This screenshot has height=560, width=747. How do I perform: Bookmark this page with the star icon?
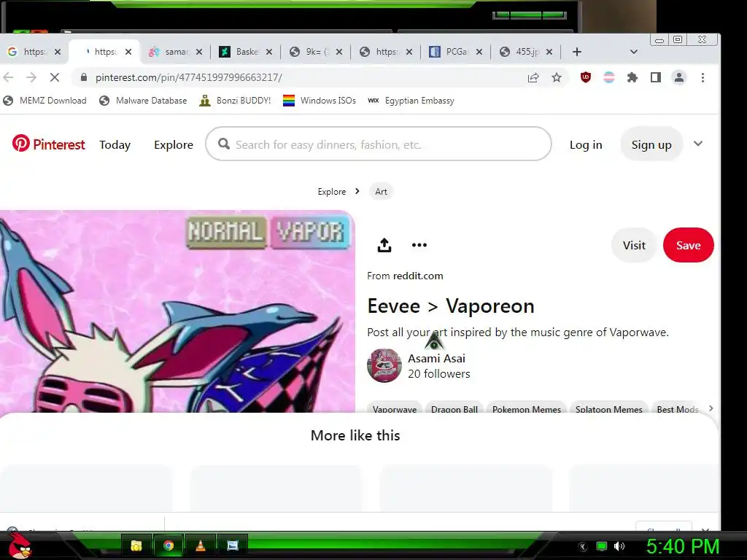[x=557, y=77]
